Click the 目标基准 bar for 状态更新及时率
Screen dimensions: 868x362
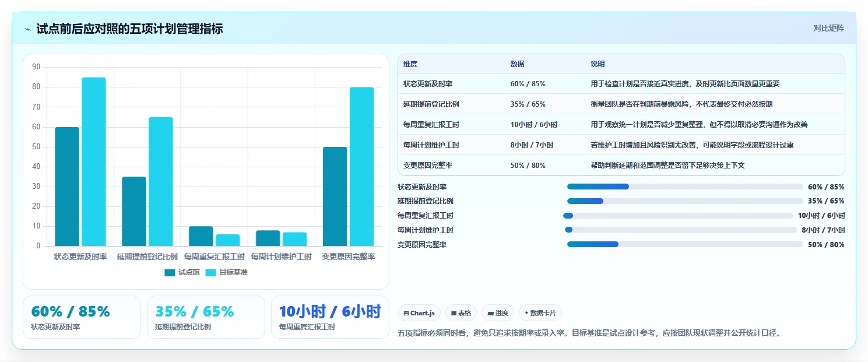(94, 161)
